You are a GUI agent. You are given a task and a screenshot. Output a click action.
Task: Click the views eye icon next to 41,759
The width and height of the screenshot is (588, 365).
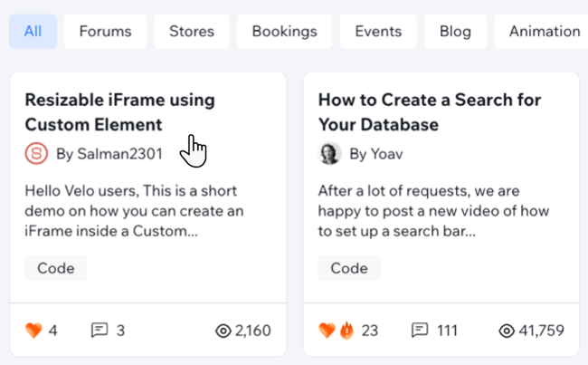[x=507, y=331]
